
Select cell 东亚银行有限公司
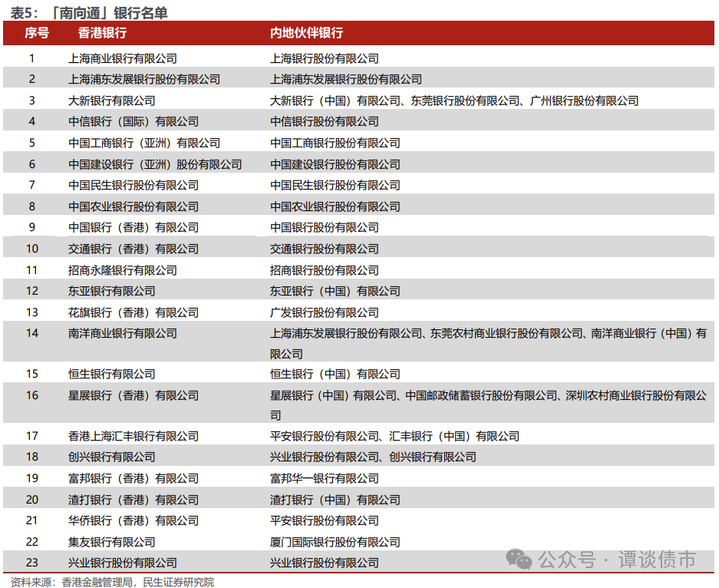[112, 291]
